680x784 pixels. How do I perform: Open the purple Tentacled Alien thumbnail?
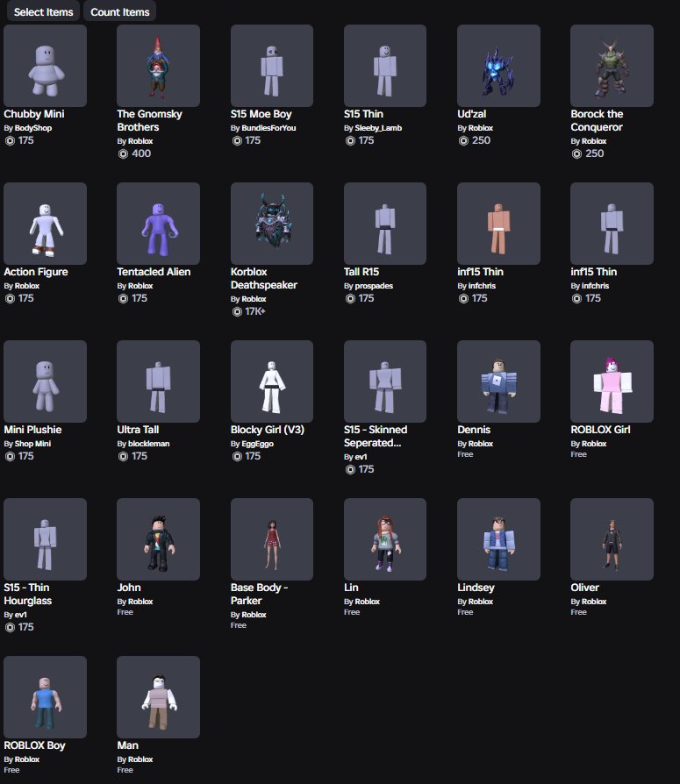[x=158, y=224]
